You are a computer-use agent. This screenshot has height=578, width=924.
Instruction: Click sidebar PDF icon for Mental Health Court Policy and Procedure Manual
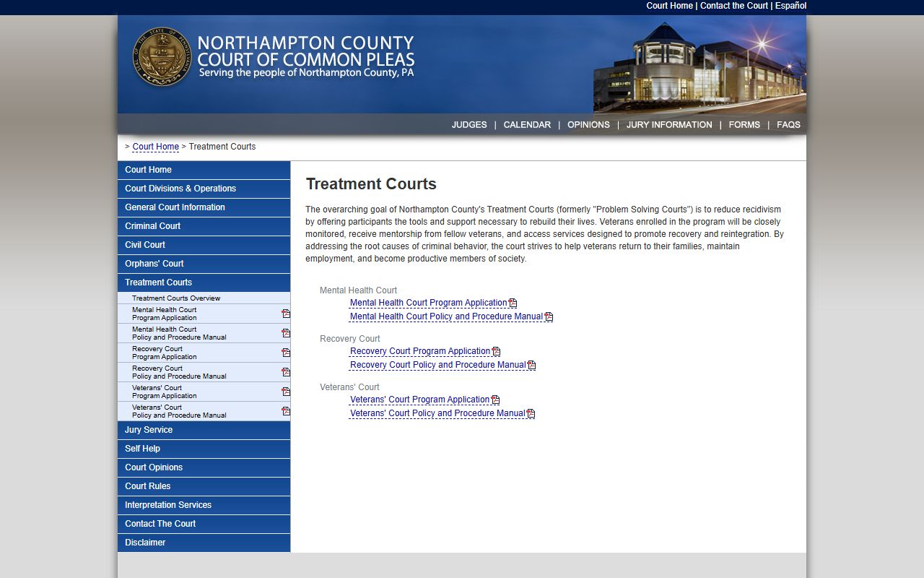point(286,333)
